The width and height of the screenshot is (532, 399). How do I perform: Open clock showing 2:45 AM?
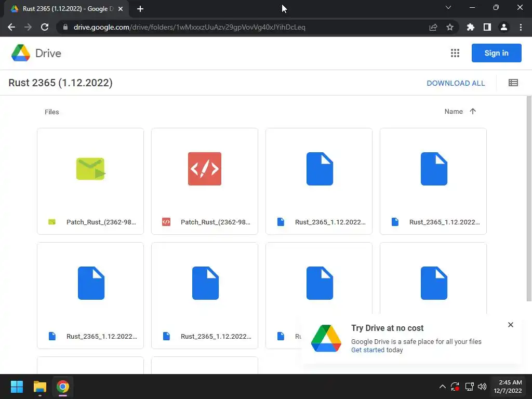click(508, 387)
